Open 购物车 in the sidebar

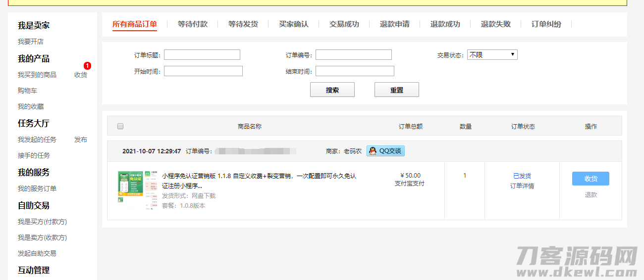click(x=28, y=91)
